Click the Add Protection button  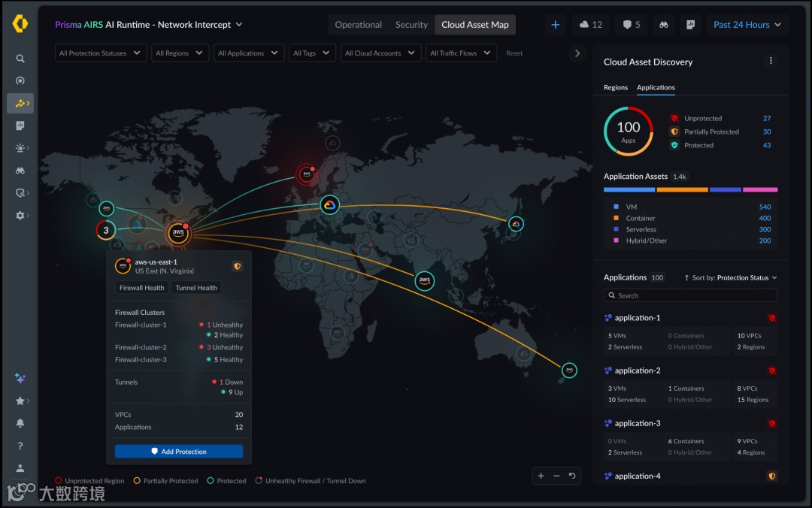(x=179, y=451)
